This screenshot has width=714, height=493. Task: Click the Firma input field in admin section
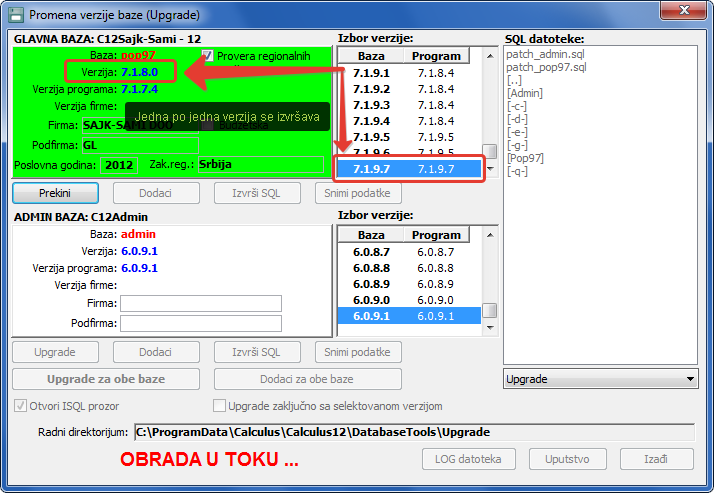pyautogui.click(x=200, y=303)
